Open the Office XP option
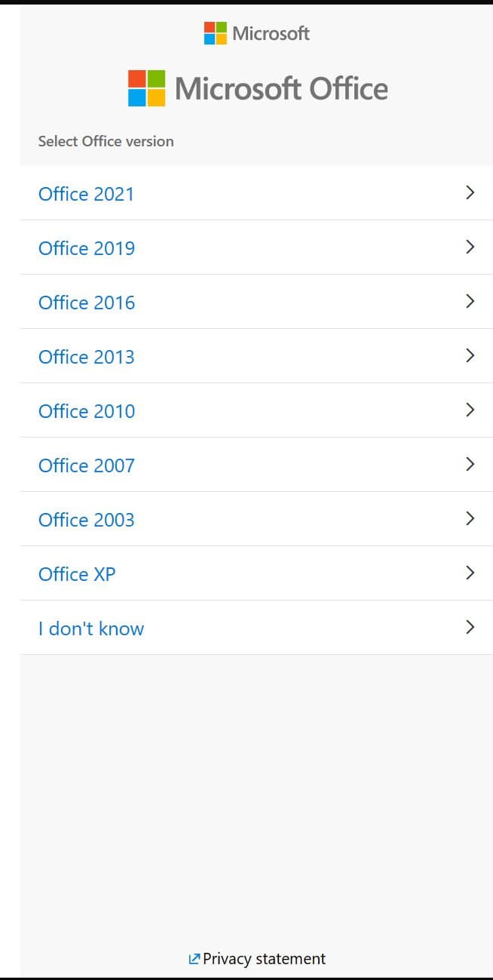493x980 pixels. click(x=77, y=574)
